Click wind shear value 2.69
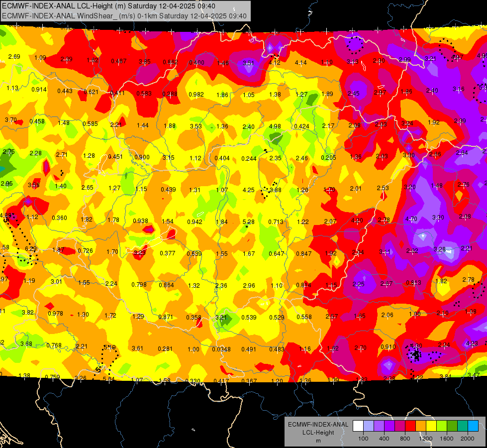The width and height of the screenshot is (487, 448). (x=14, y=57)
